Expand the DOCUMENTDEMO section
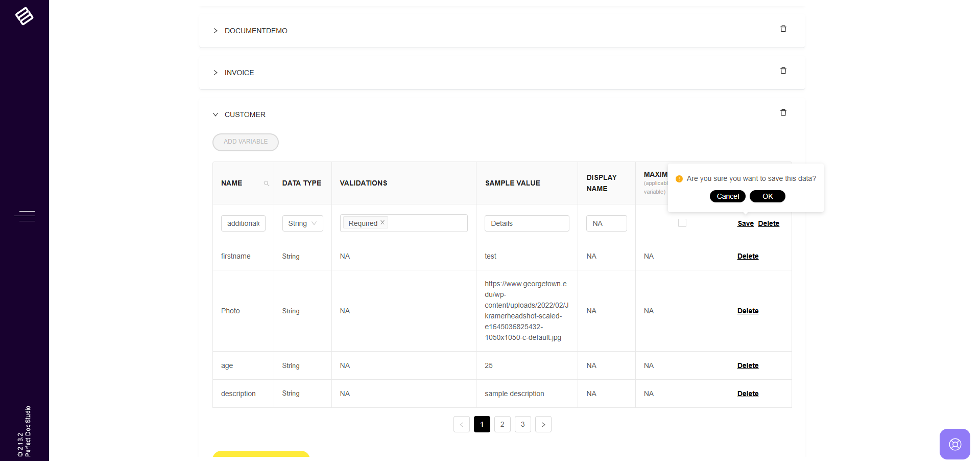980x461 pixels. click(216, 31)
